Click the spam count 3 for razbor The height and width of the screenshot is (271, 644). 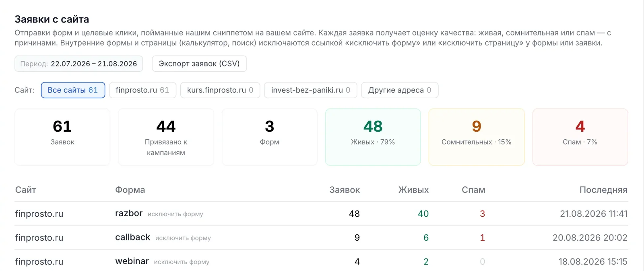[483, 214]
